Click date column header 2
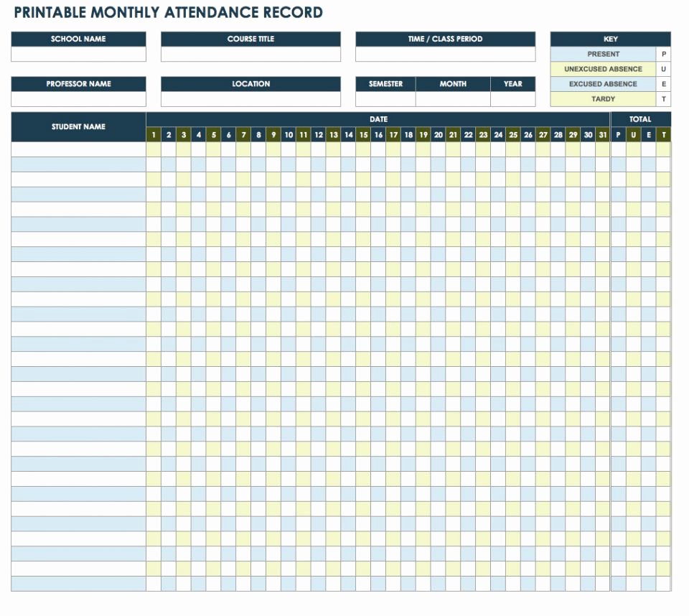The image size is (689, 616). click(x=168, y=134)
